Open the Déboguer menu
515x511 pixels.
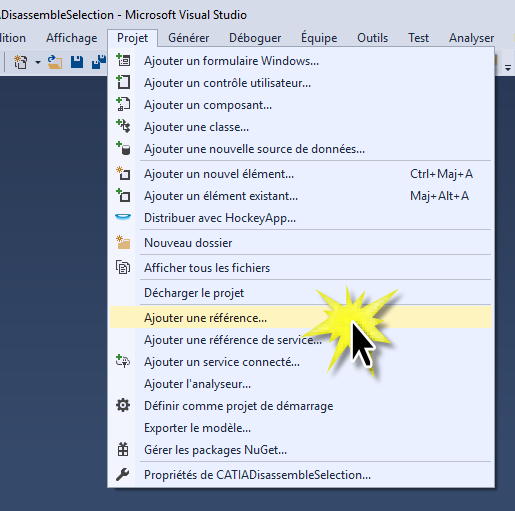[255, 38]
